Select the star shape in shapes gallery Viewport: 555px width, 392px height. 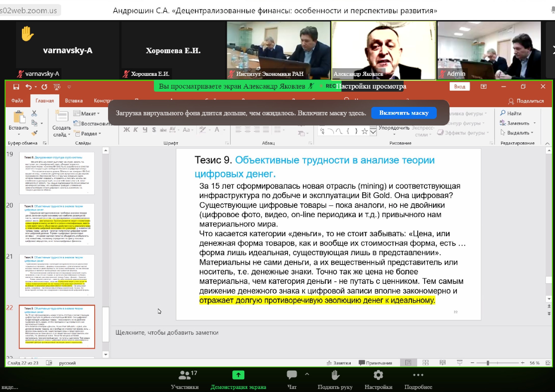365,131
